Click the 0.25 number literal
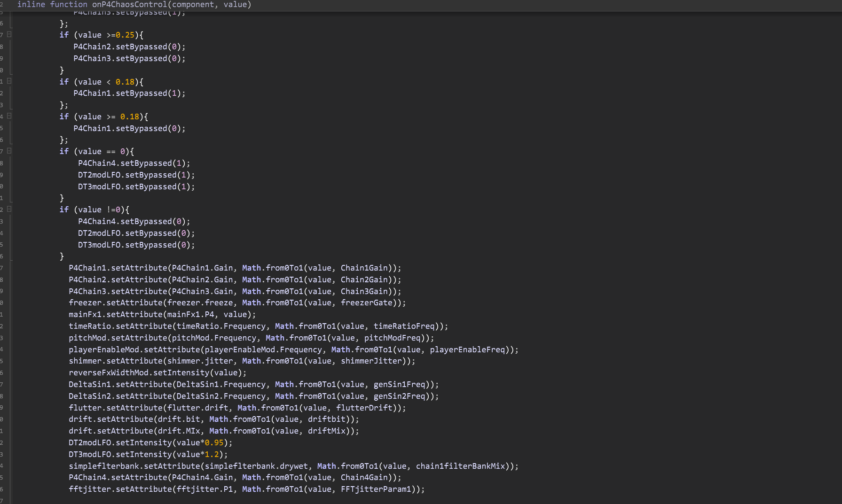Viewport: 842px width, 504px height. point(125,35)
